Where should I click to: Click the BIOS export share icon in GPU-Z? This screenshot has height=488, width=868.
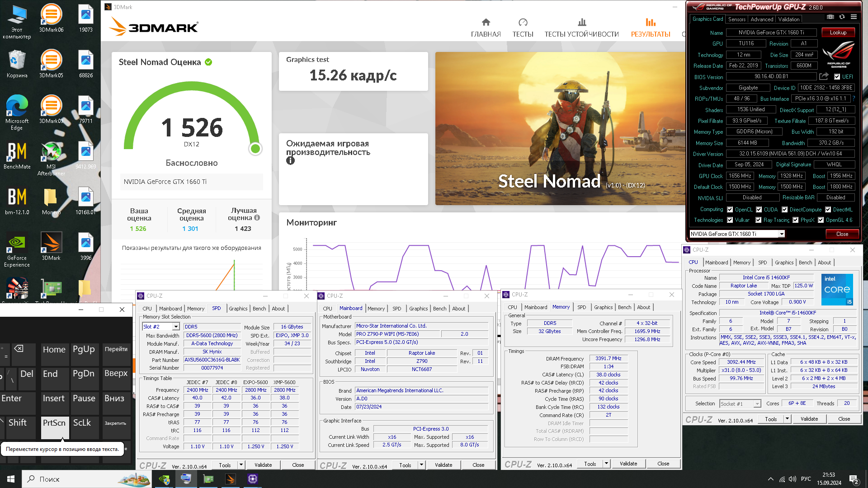click(824, 76)
